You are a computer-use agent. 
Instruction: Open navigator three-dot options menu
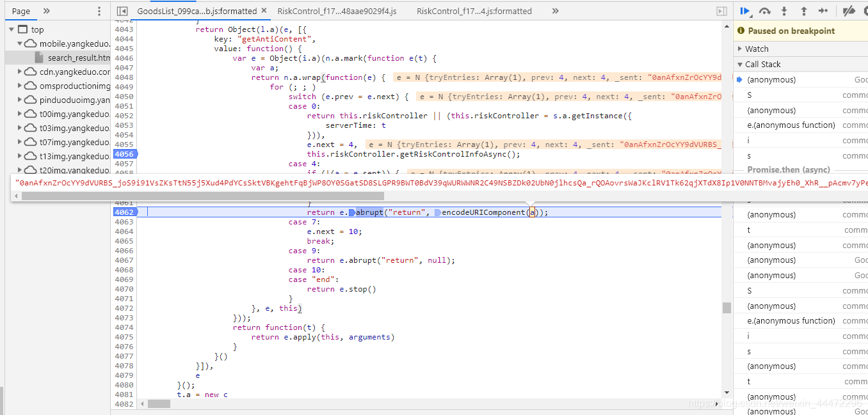tap(99, 11)
